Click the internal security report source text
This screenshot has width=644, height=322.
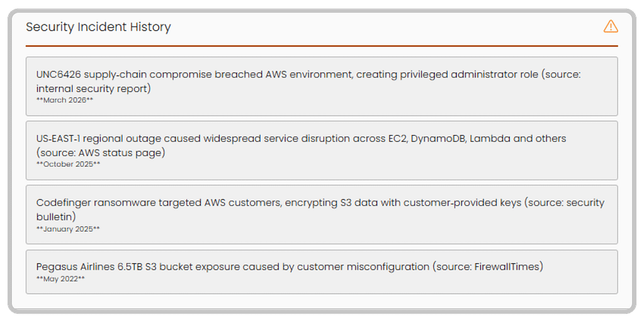tap(93, 89)
